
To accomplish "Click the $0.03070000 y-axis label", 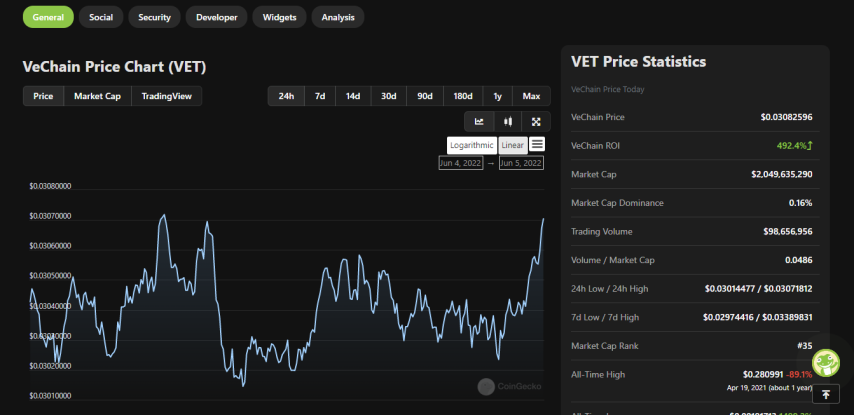I will click(x=50, y=216).
